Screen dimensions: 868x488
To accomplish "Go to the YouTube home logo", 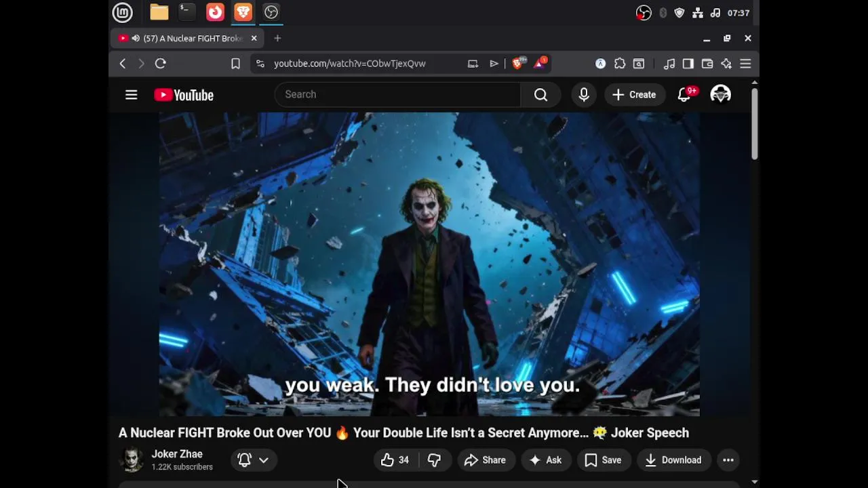I will pyautogui.click(x=184, y=95).
